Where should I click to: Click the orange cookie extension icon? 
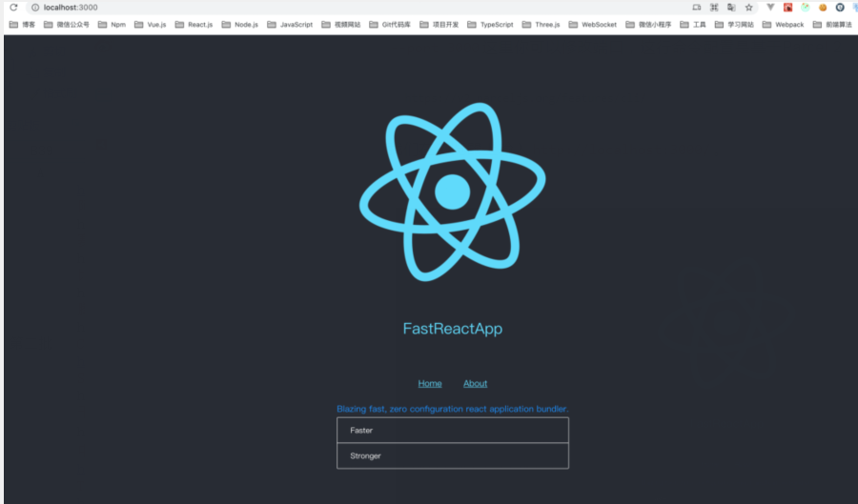tap(823, 8)
